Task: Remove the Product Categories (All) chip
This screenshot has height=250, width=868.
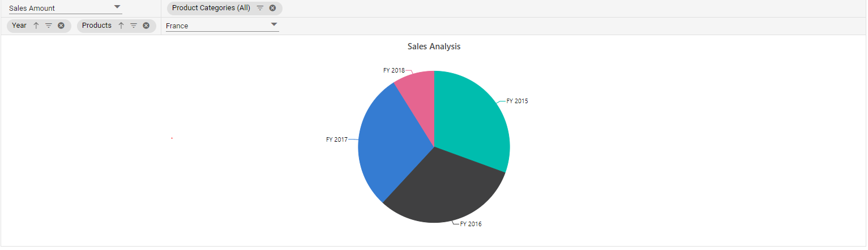Action: click(272, 8)
